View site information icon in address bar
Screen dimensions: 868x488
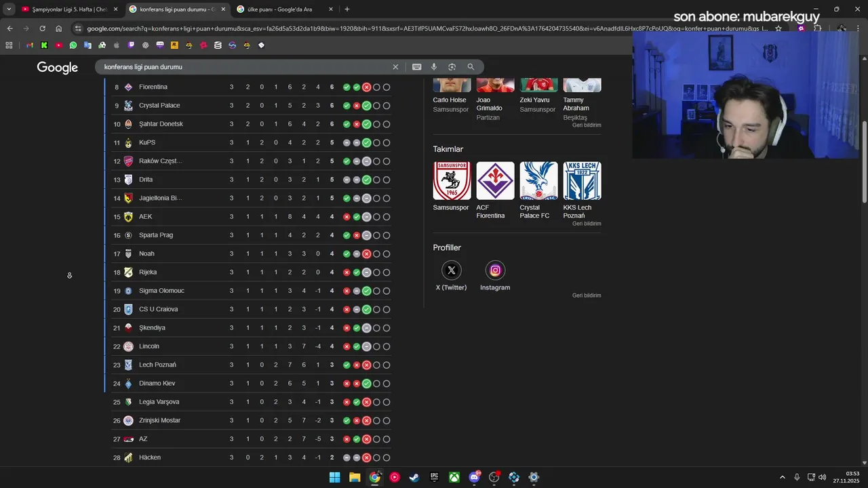(79, 28)
